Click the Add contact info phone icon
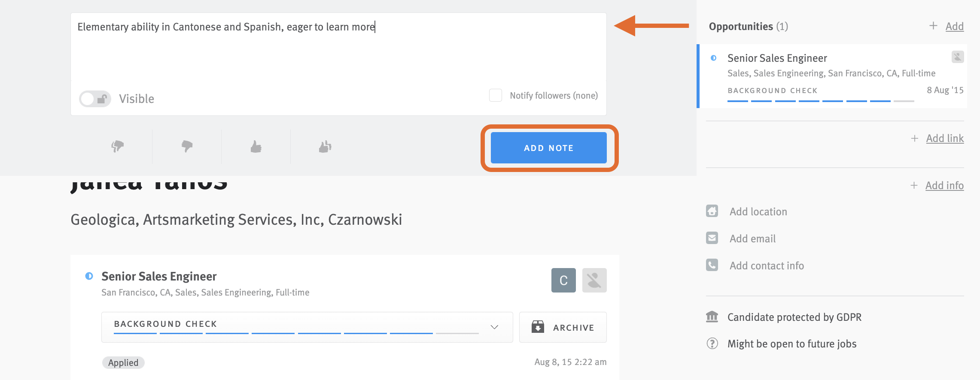This screenshot has height=380, width=980. point(712,265)
